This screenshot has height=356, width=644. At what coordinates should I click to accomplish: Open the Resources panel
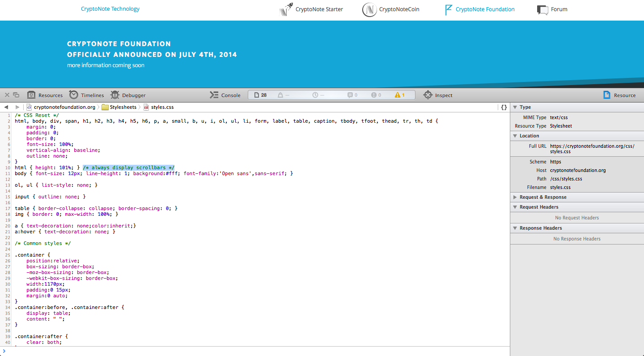coord(45,95)
